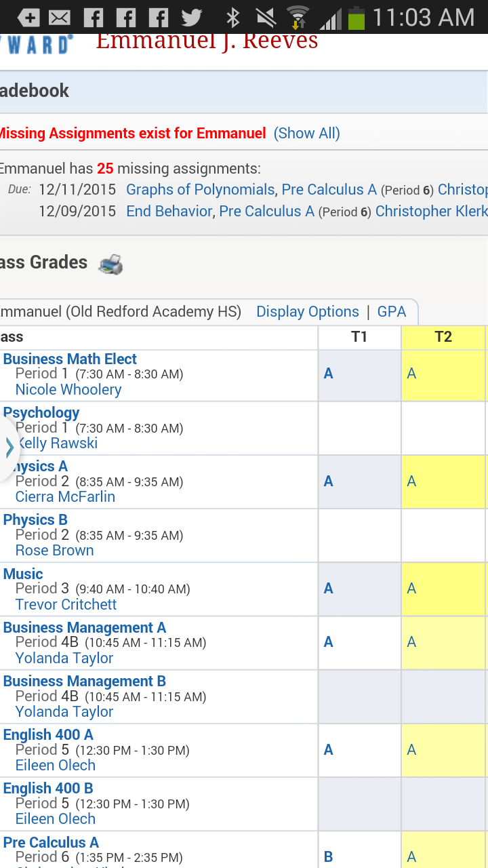
Task: Open Display Options
Action: click(x=308, y=311)
